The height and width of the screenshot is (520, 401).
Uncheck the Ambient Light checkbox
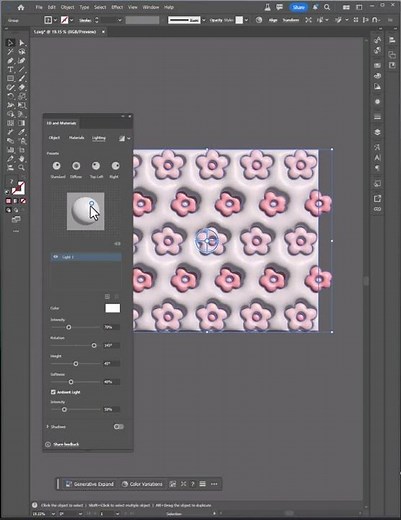click(x=53, y=392)
